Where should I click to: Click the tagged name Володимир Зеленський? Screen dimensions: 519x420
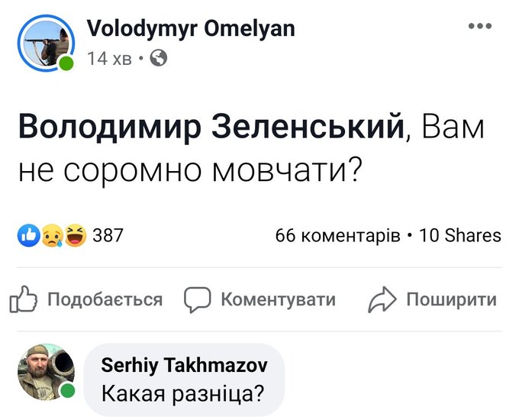[210, 126]
